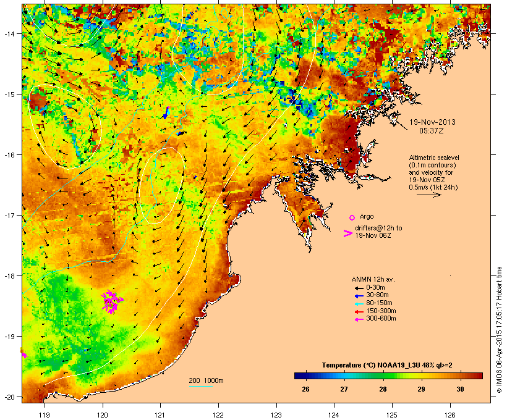Click the '80-150m' depth label
The width and height of the screenshot is (507, 420).
coord(379,303)
